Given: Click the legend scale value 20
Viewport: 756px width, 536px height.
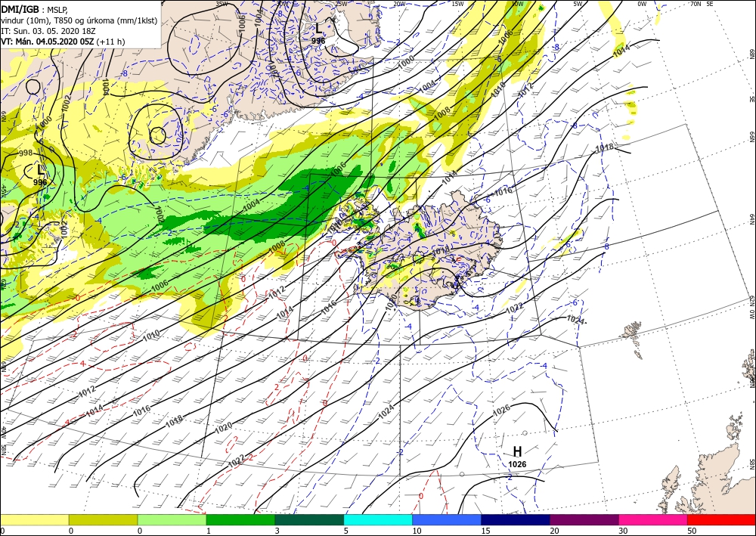Looking at the screenshot, I should 554,531.
